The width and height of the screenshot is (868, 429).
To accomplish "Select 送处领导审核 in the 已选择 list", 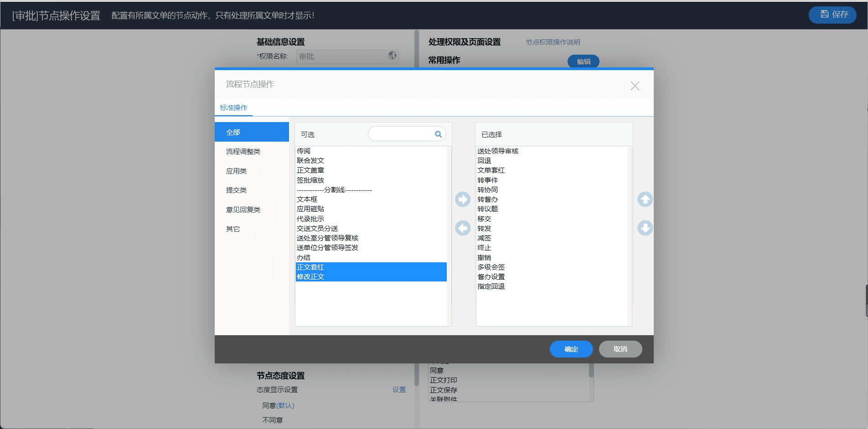I will pyautogui.click(x=552, y=151).
